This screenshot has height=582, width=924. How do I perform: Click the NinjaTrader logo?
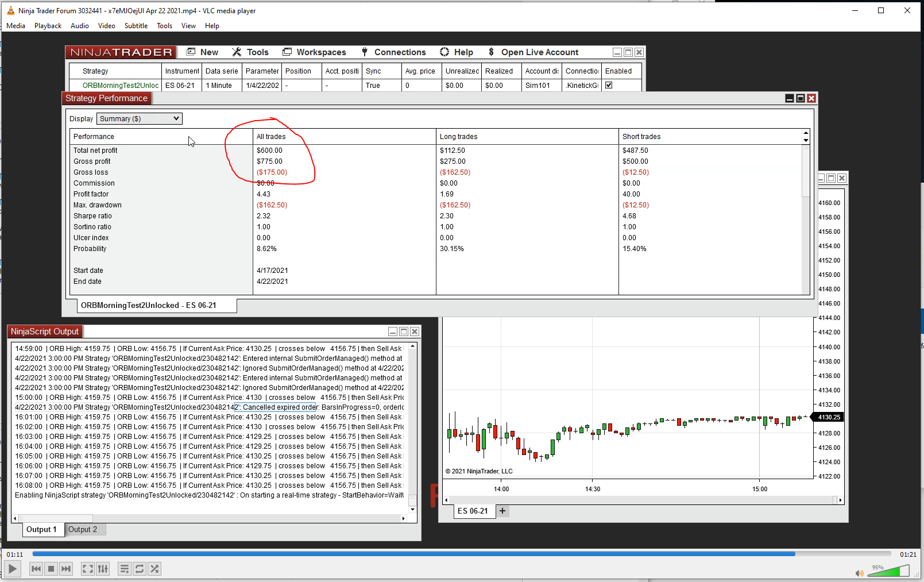point(121,52)
